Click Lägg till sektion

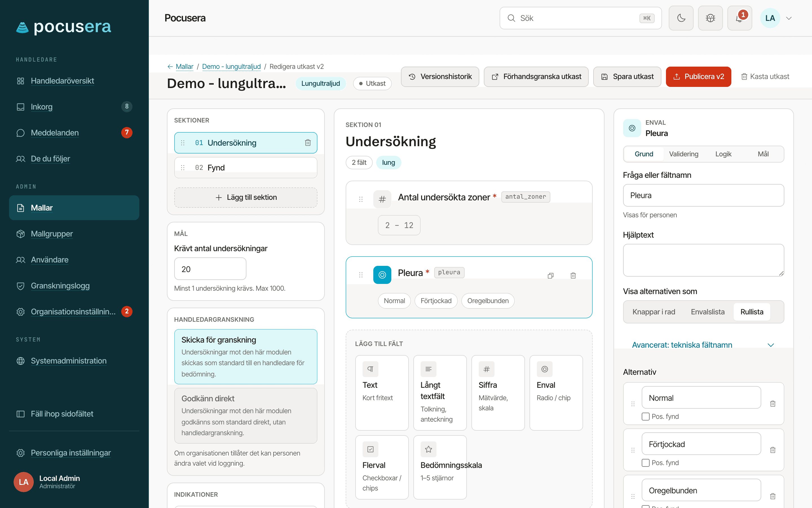click(x=246, y=198)
